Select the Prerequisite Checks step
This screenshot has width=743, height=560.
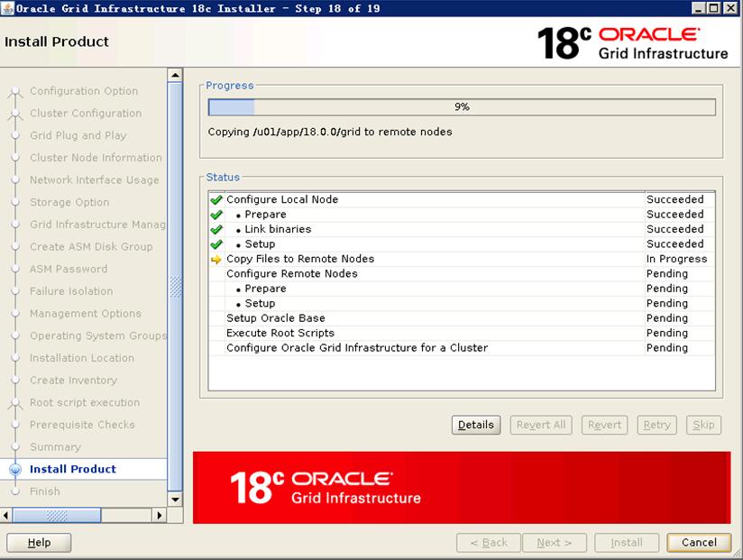pyautogui.click(x=82, y=425)
